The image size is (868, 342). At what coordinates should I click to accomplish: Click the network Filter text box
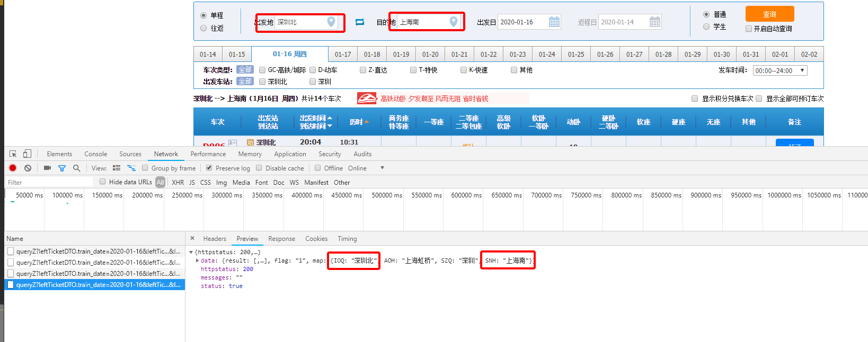pos(49,182)
